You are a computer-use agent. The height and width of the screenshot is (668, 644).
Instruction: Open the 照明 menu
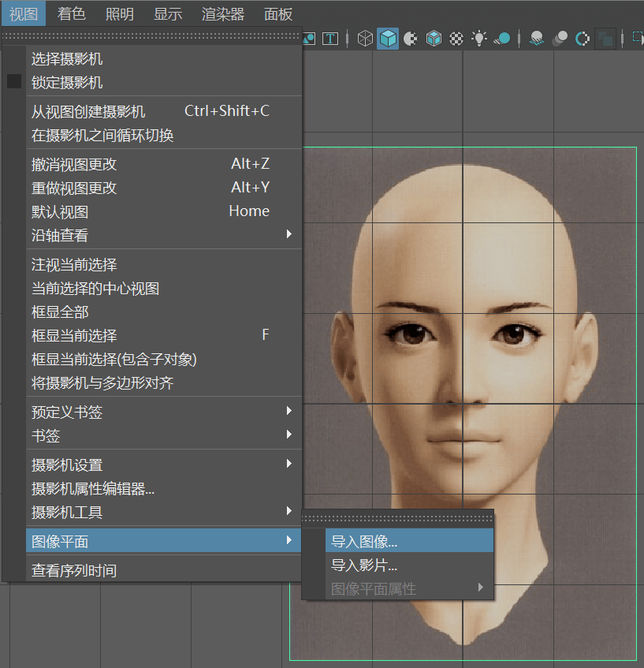[x=120, y=14]
